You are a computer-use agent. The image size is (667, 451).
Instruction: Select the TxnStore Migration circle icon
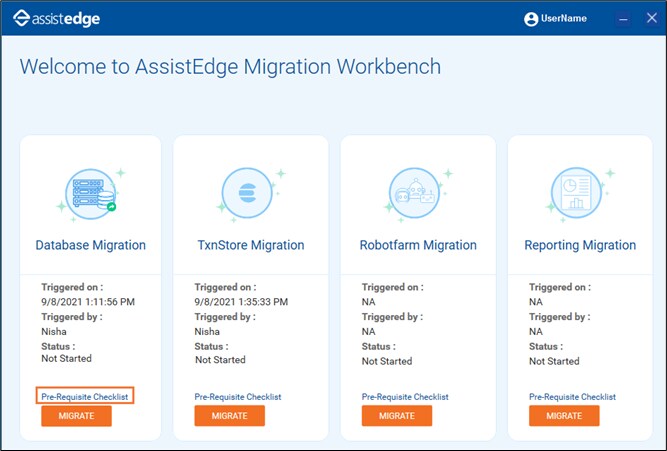pyautogui.click(x=247, y=193)
